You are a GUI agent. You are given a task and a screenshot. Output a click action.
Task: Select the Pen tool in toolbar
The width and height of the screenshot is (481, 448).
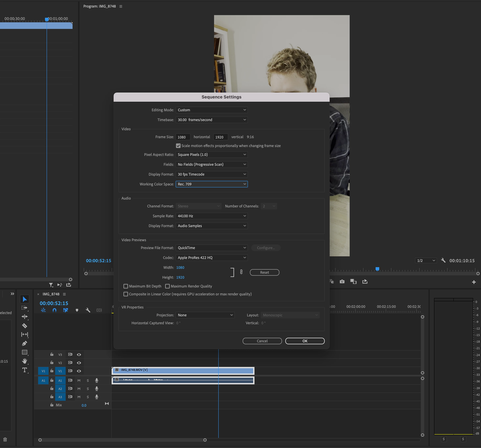coord(24,343)
